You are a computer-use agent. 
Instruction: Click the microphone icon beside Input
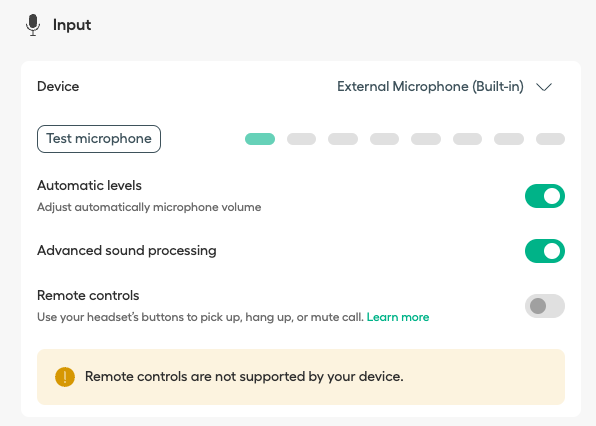point(33,25)
